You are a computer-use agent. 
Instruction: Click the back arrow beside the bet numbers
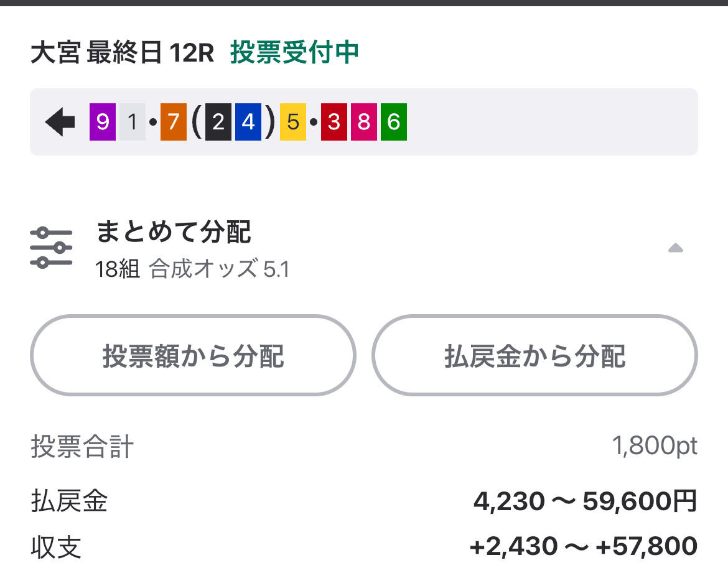coord(60,122)
